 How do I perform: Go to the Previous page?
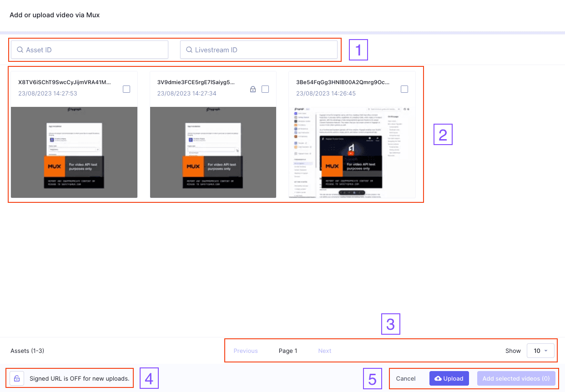pos(246,351)
